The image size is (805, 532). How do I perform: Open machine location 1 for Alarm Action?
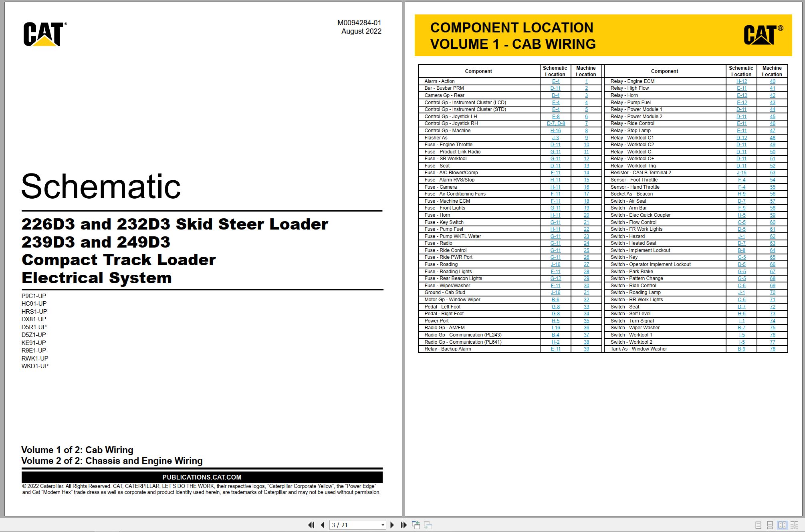[x=586, y=81]
